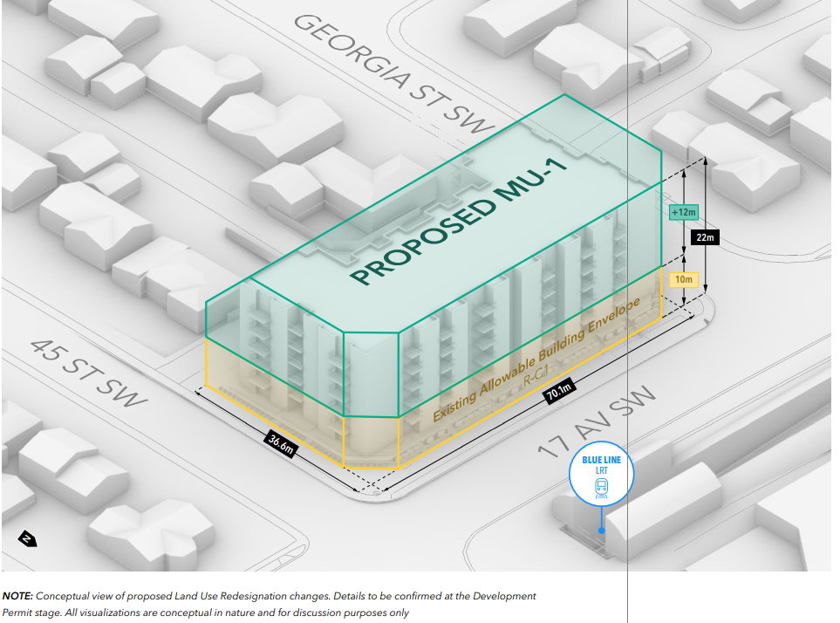Click the 36.6m width dimension label
Viewport: 840px width, 623px height.
[x=280, y=443]
